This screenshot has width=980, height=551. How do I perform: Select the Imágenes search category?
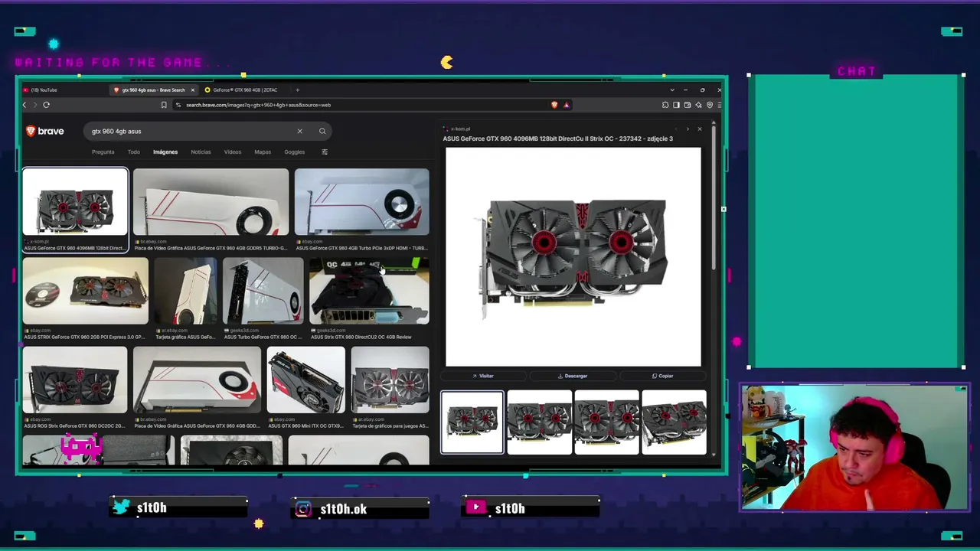pos(165,152)
